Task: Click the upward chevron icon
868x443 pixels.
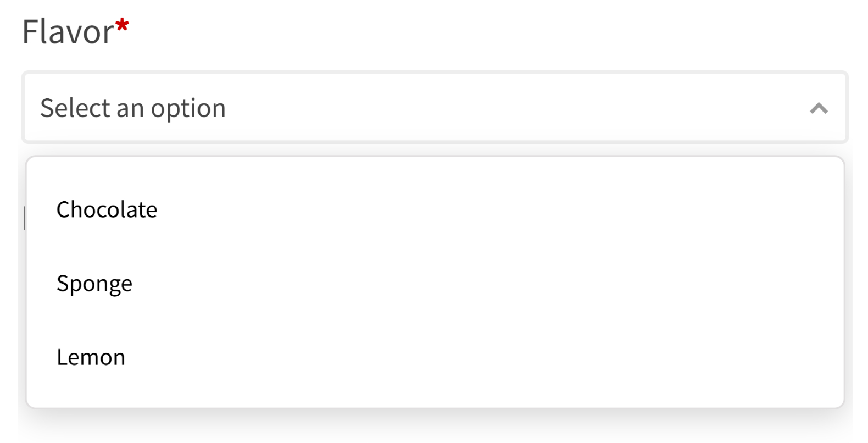Action: 819,108
